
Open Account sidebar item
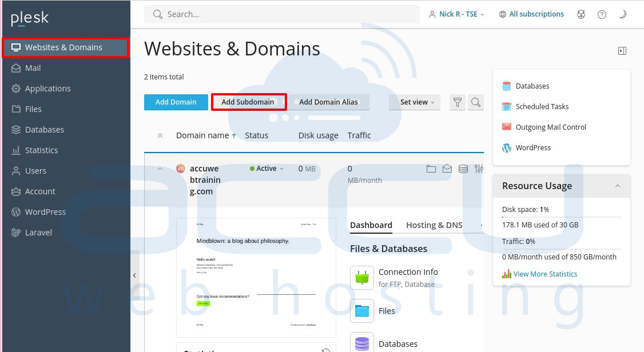33,191
